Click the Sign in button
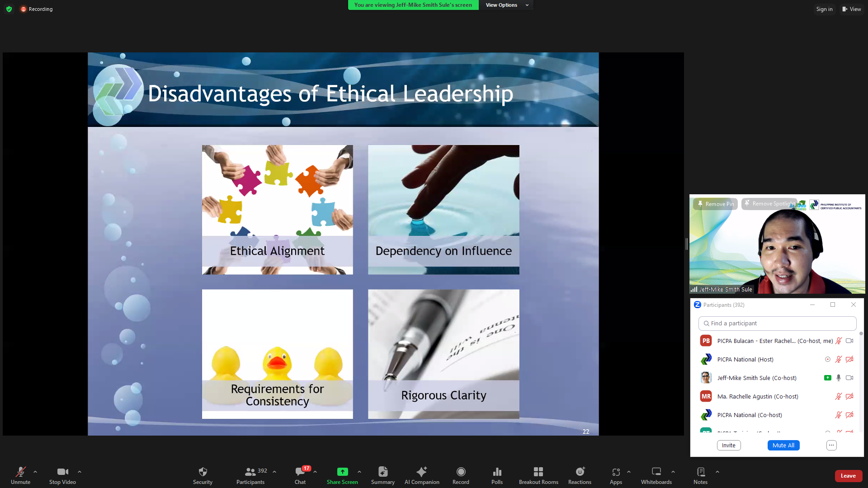This screenshot has height=488, width=868. point(824,9)
